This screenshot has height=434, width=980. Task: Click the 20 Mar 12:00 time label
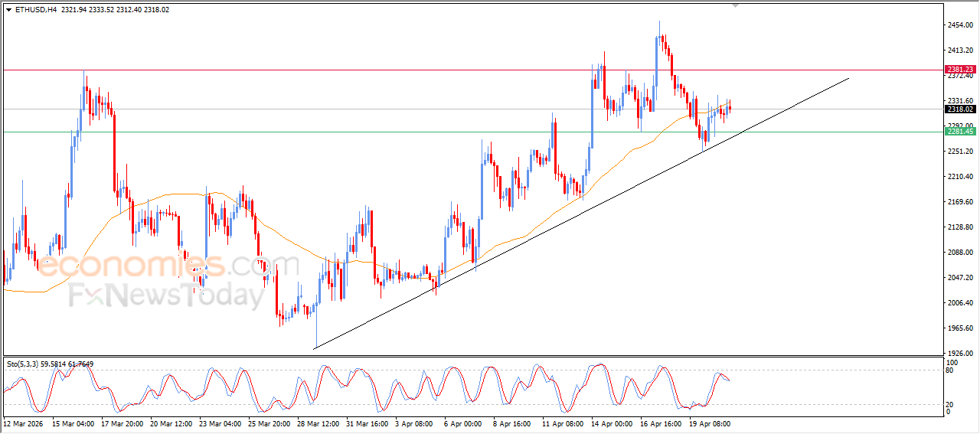[172, 423]
